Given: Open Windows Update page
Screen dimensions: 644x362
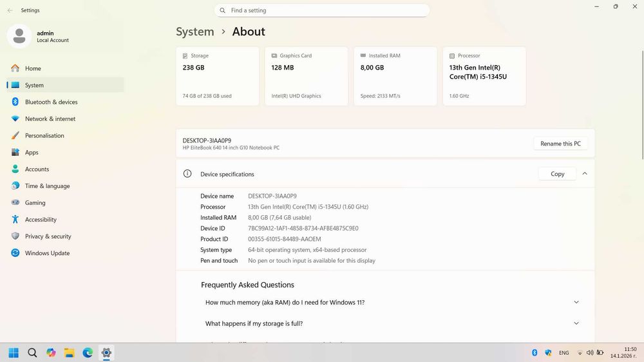Looking at the screenshot, I should click(x=65, y=253).
